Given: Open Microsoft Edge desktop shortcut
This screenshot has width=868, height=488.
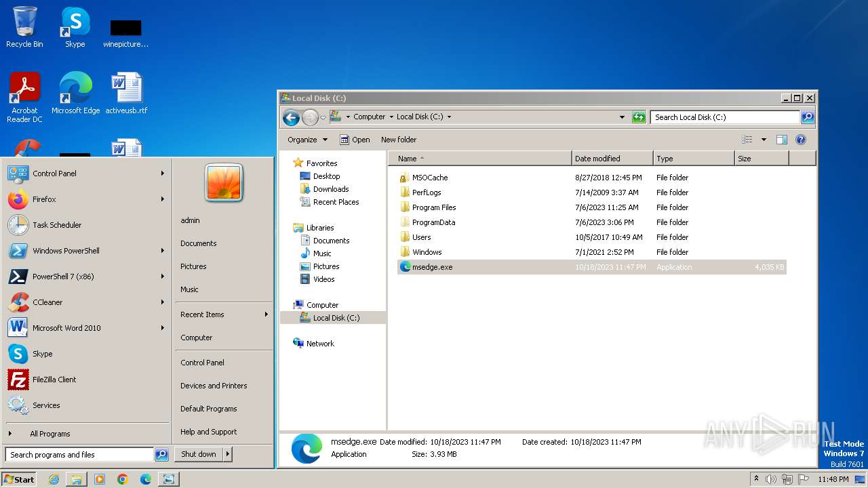Looking at the screenshot, I should (75, 93).
